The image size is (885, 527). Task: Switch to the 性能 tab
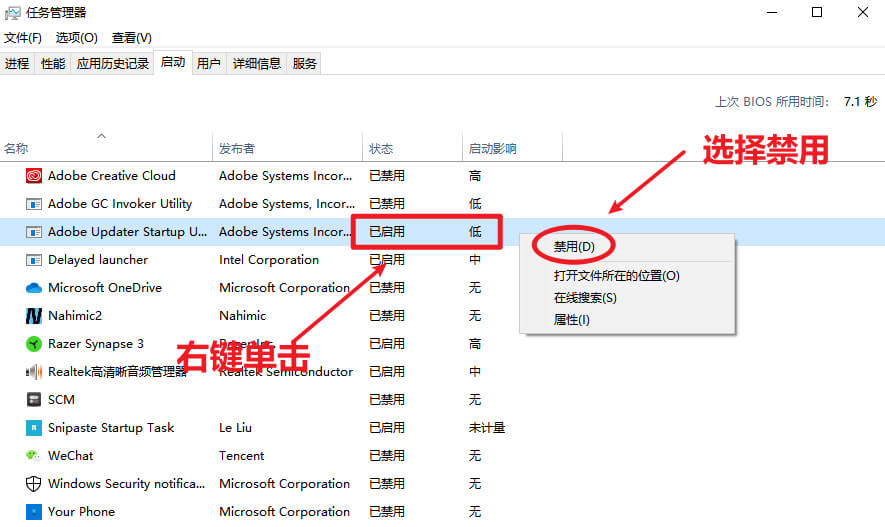tap(53, 63)
